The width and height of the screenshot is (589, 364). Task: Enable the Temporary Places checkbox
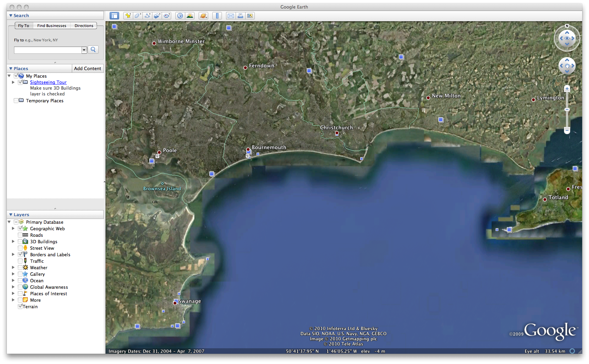tap(16, 101)
